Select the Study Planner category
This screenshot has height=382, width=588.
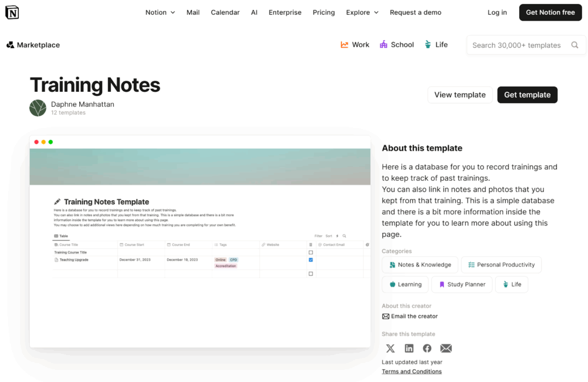click(x=462, y=284)
